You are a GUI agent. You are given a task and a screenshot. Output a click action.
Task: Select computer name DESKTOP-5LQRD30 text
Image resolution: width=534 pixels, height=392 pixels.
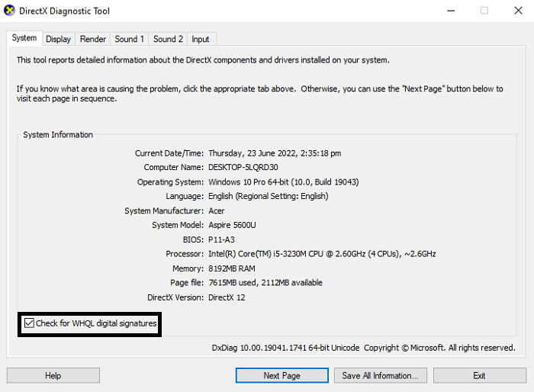pyautogui.click(x=243, y=167)
